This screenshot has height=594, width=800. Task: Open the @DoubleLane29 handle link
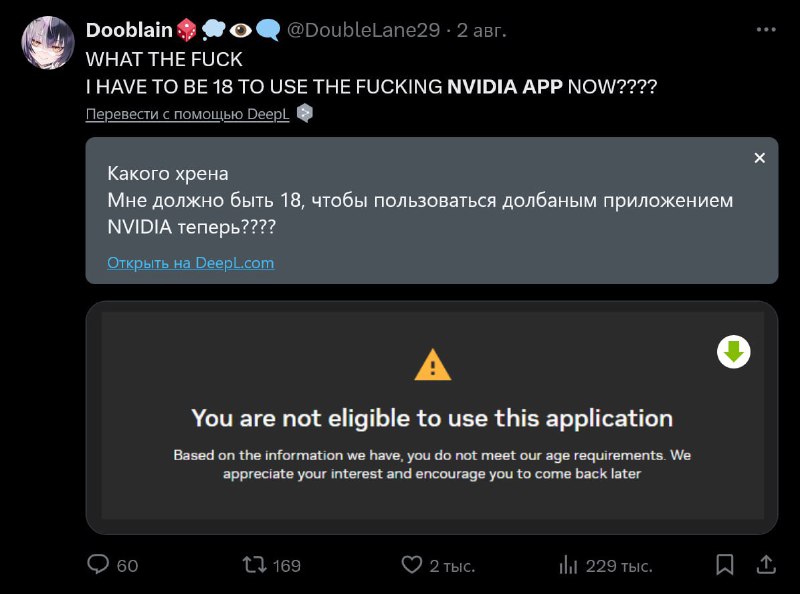coord(363,31)
